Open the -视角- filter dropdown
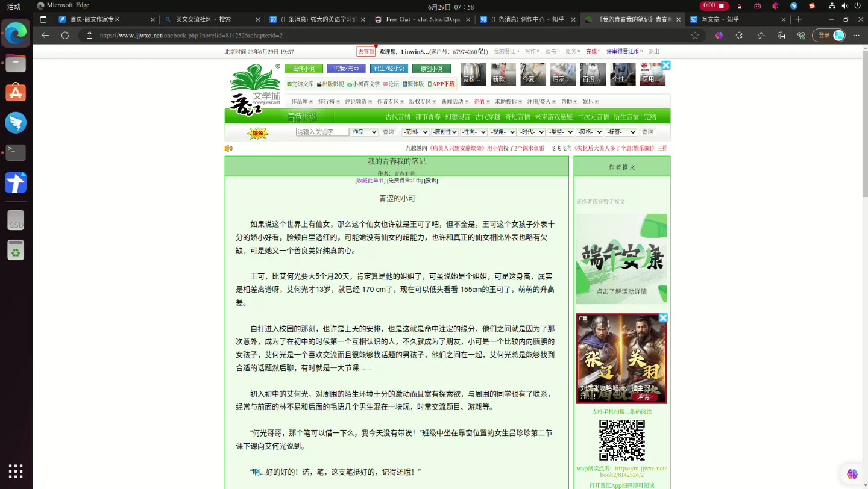Image resolution: width=868 pixels, height=489 pixels. 503,132
